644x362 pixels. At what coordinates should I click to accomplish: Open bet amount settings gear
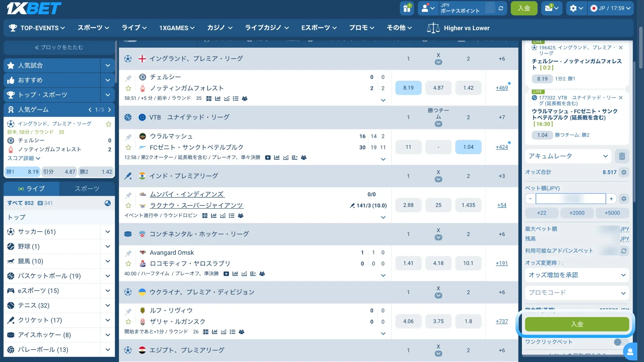[624, 199]
